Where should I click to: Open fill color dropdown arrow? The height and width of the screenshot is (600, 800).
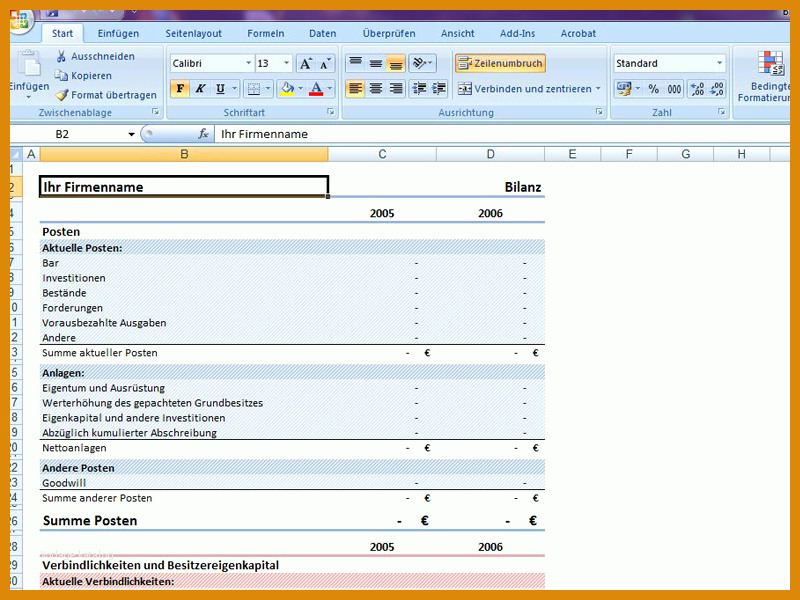[x=301, y=89]
